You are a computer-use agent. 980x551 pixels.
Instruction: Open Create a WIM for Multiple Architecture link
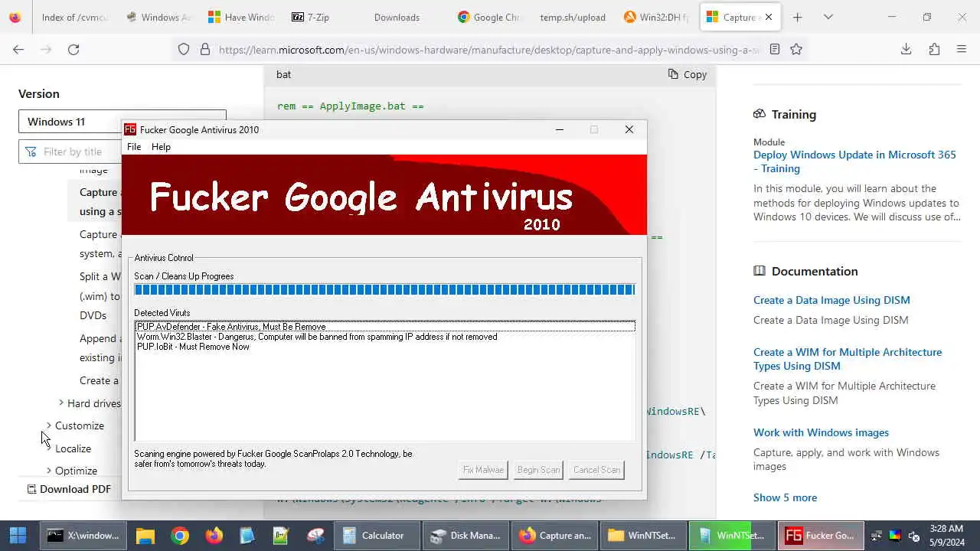click(x=848, y=359)
